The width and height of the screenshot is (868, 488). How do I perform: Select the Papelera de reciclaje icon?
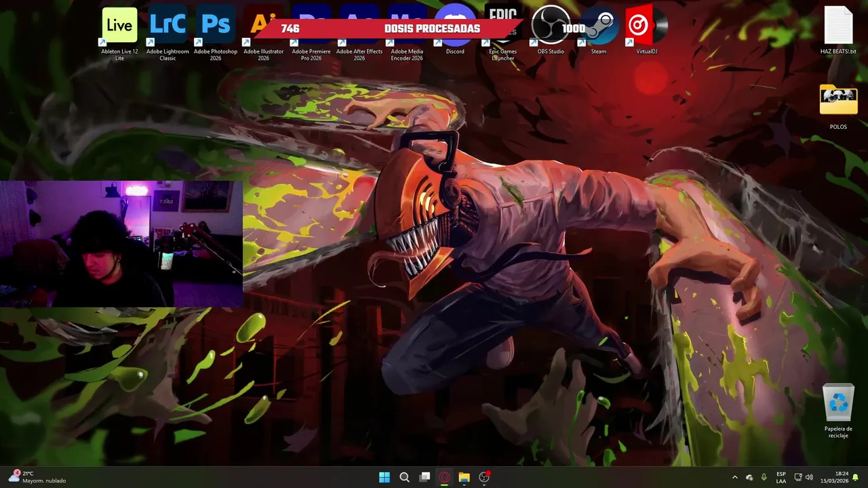[x=838, y=411]
